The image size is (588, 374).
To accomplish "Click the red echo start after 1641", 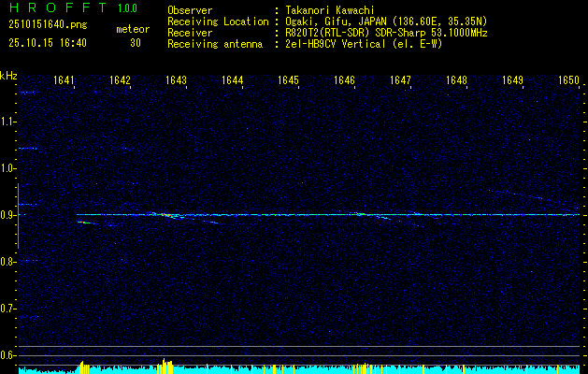I will pyautogui.click(x=84, y=223).
